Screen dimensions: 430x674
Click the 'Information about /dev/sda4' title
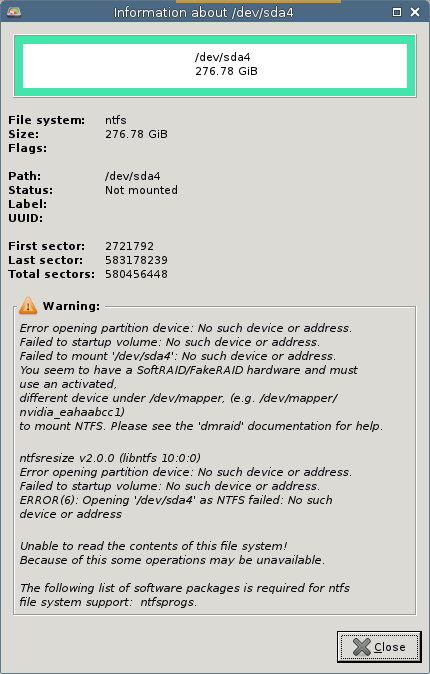[x=203, y=12]
